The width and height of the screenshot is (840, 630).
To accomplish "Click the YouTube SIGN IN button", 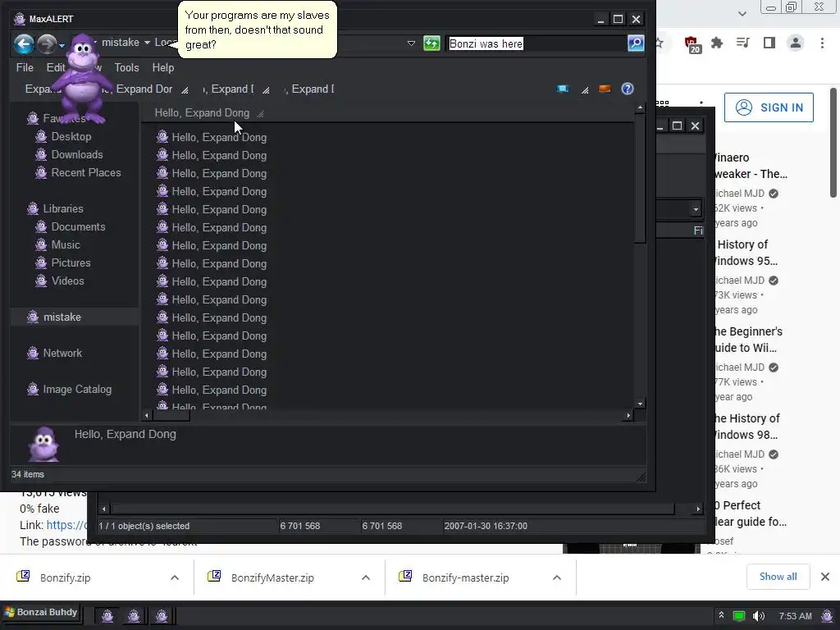I will pyautogui.click(x=769, y=107).
